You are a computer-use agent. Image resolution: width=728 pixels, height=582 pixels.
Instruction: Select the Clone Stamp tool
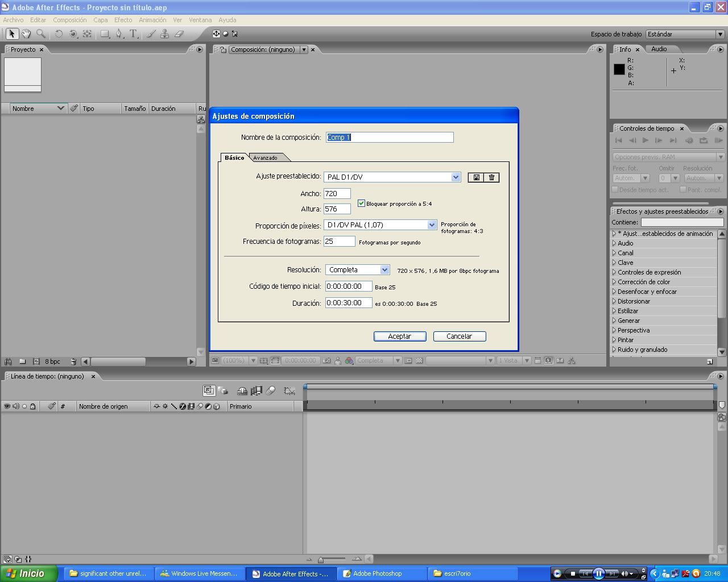click(x=164, y=34)
